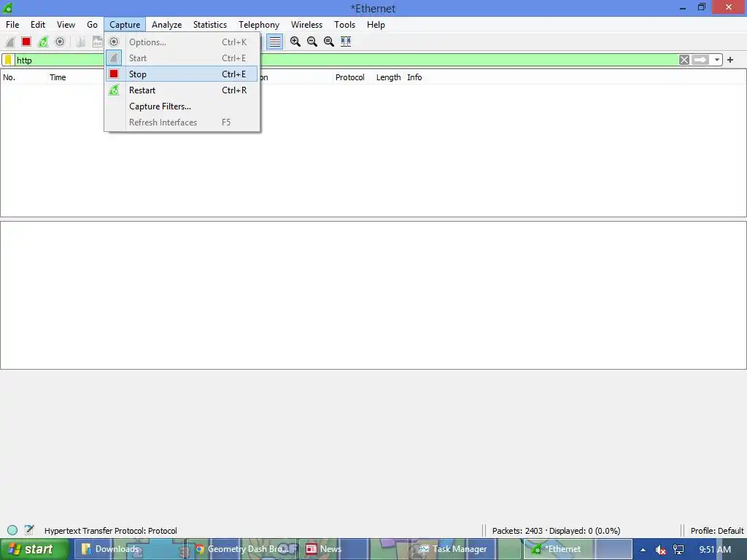This screenshot has width=747, height=560.
Task: Click the 9:51 AM taskbar clock
Action: pos(715,550)
